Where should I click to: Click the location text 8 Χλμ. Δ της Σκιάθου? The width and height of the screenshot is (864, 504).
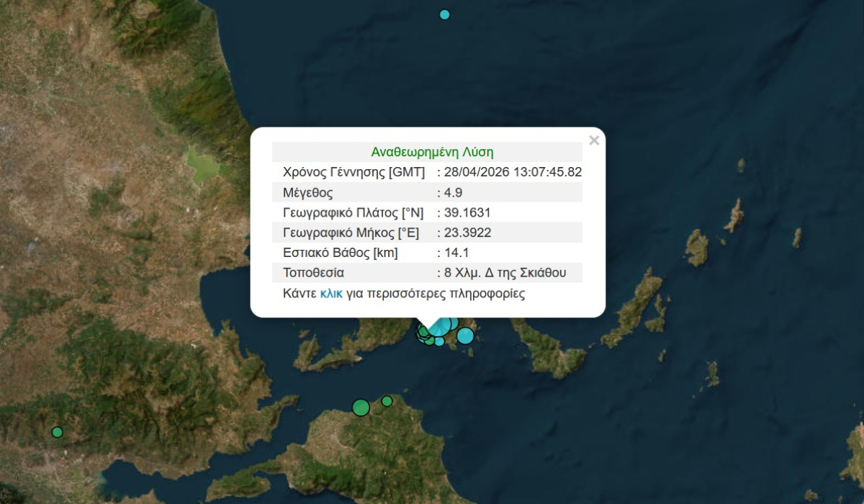505,273
